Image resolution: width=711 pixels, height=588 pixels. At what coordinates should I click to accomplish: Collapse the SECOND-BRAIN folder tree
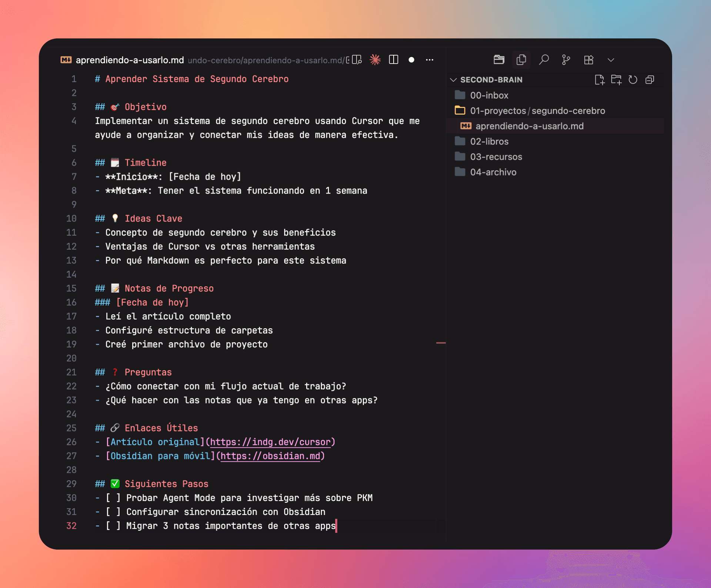[454, 80]
